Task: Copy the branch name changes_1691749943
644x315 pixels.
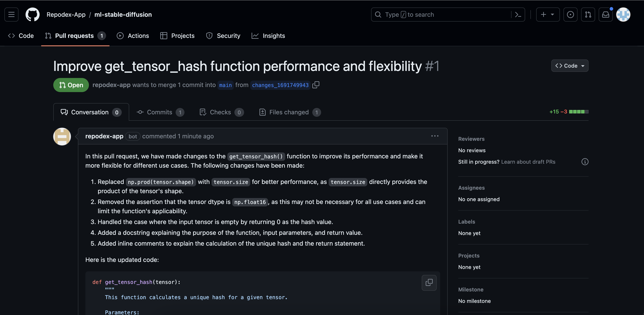Action: [316, 85]
